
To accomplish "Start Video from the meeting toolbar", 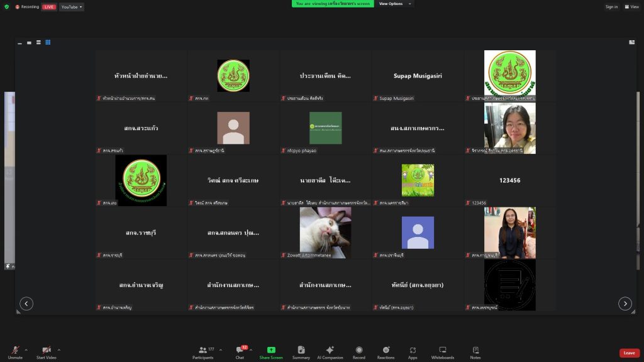I will pos(46,352).
